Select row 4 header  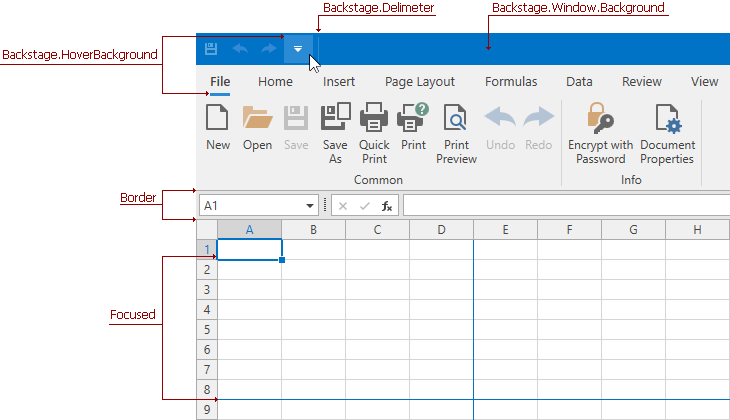point(207,310)
